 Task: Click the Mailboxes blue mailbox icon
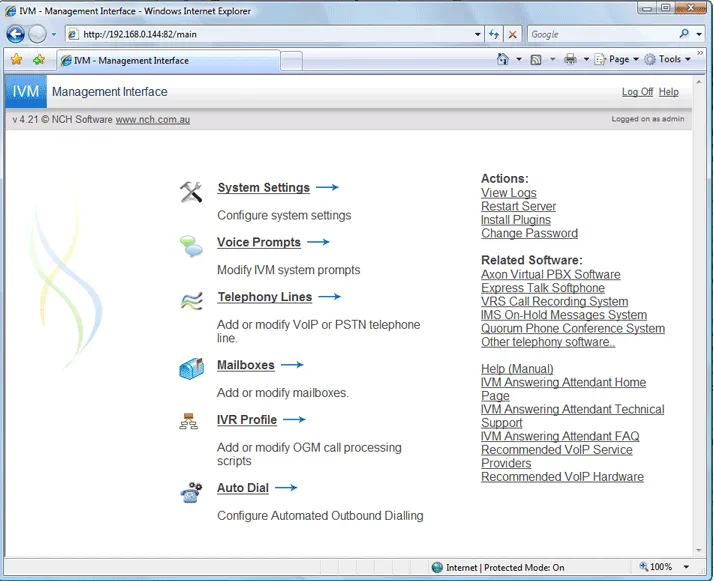[x=191, y=368]
